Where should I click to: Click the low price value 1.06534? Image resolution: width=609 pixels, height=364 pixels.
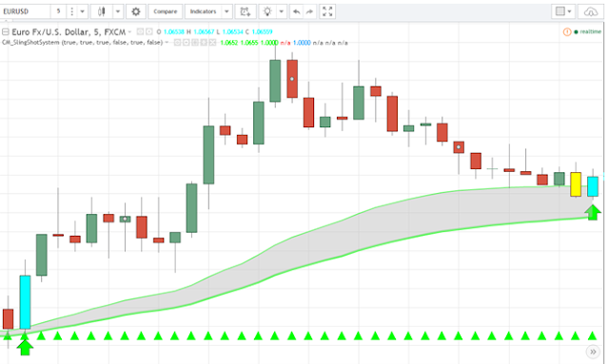click(x=233, y=31)
